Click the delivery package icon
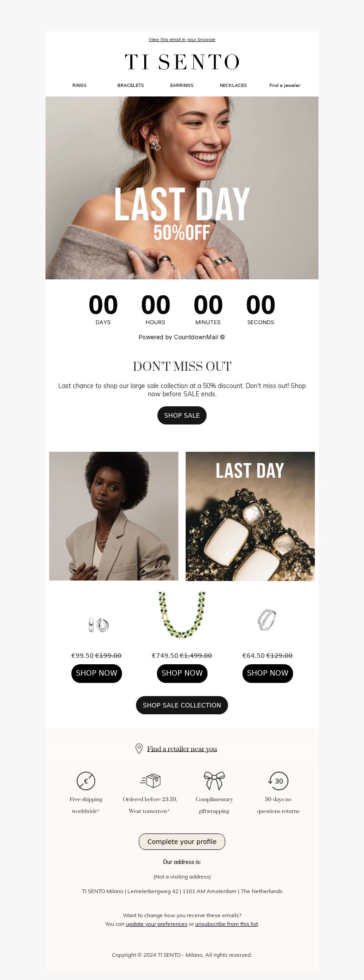This screenshot has height=980, width=364. coord(150,781)
